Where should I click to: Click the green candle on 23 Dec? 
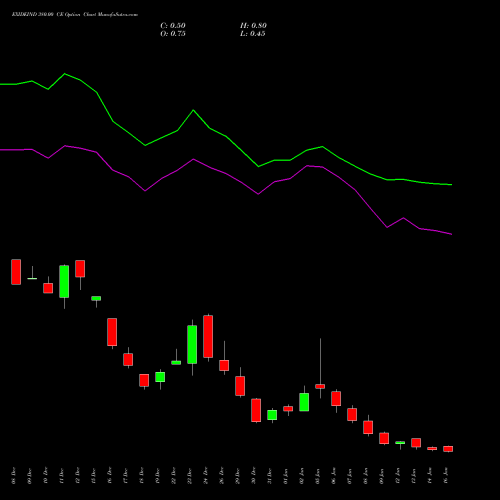tap(192, 344)
